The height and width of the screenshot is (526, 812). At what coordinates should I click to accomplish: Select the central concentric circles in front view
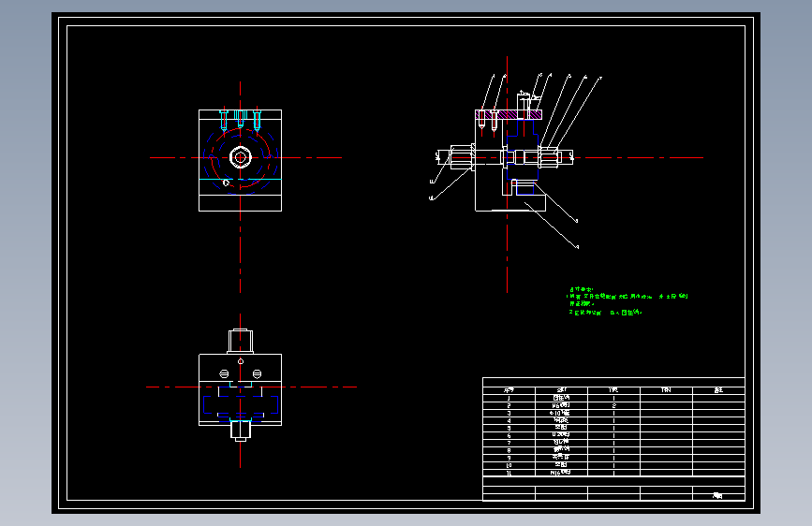[x=241, y=157]
